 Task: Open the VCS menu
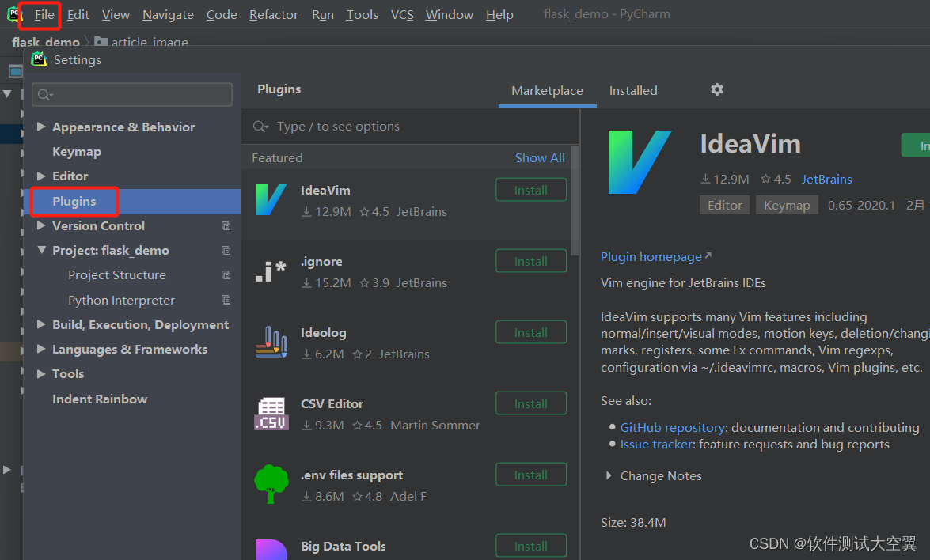point(401,15)
